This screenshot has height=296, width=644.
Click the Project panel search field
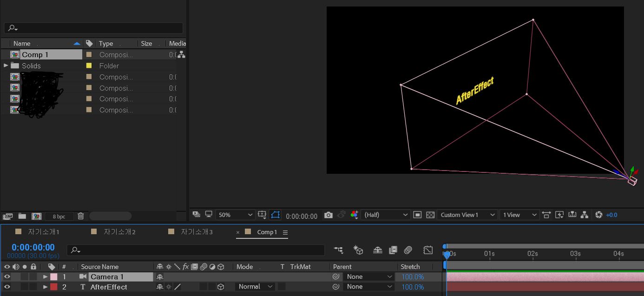click(93, 28)
